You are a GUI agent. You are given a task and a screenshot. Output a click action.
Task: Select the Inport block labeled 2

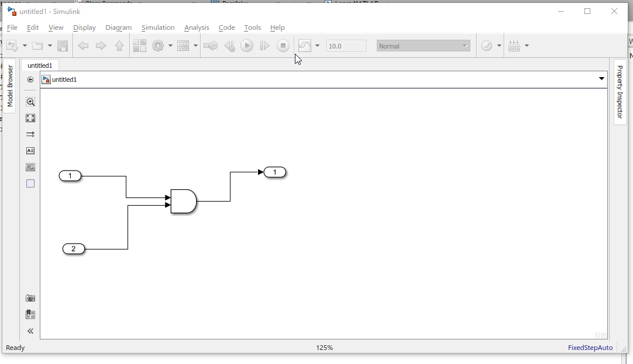74,249
